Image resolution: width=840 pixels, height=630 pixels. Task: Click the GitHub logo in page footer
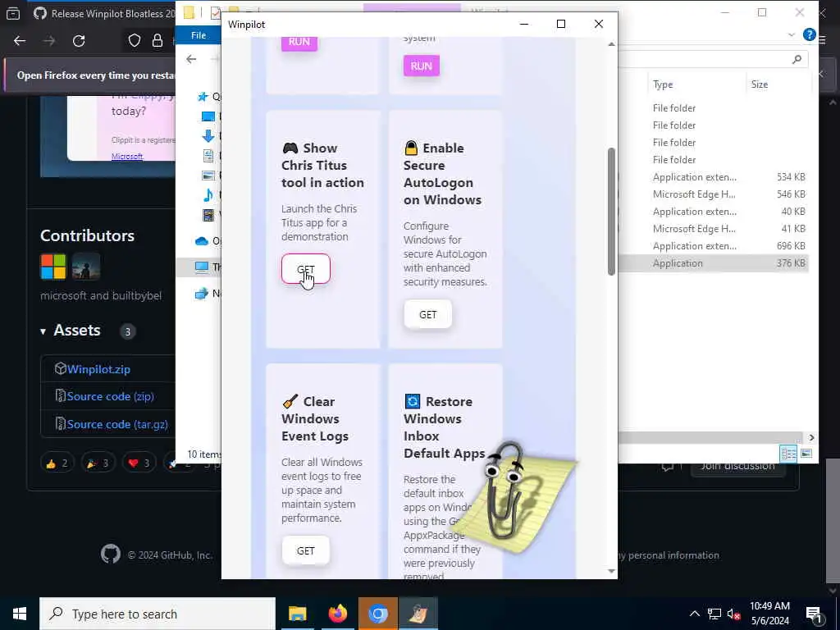tap(111, 554)
